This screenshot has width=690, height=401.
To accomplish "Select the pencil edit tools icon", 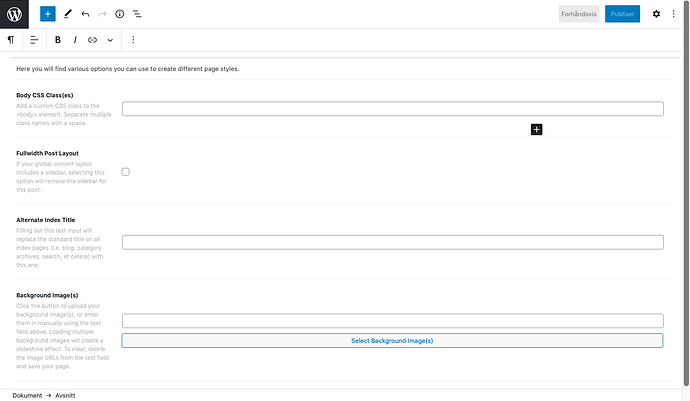I will click(x=67, y=14).
